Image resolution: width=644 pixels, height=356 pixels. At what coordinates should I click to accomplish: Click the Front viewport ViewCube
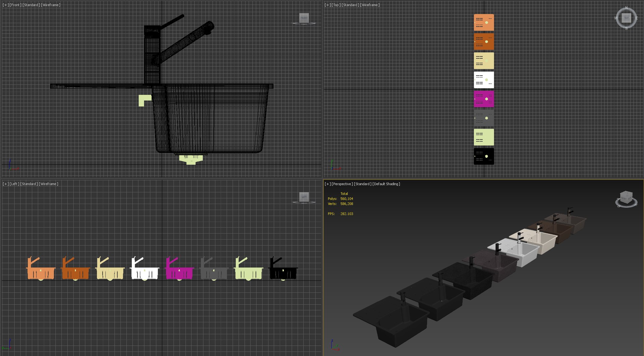pos(304,18)
